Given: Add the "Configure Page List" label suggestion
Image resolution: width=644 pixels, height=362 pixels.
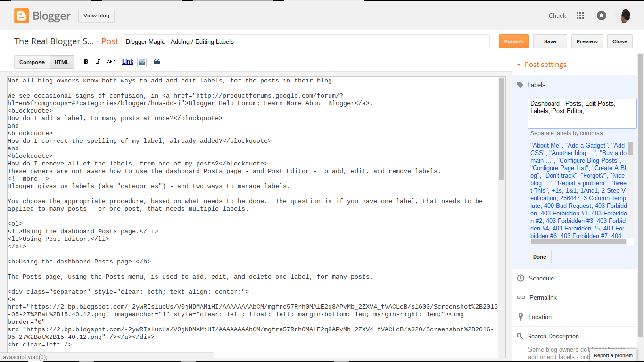Looking at the screenshot, I should pos(560,168).
